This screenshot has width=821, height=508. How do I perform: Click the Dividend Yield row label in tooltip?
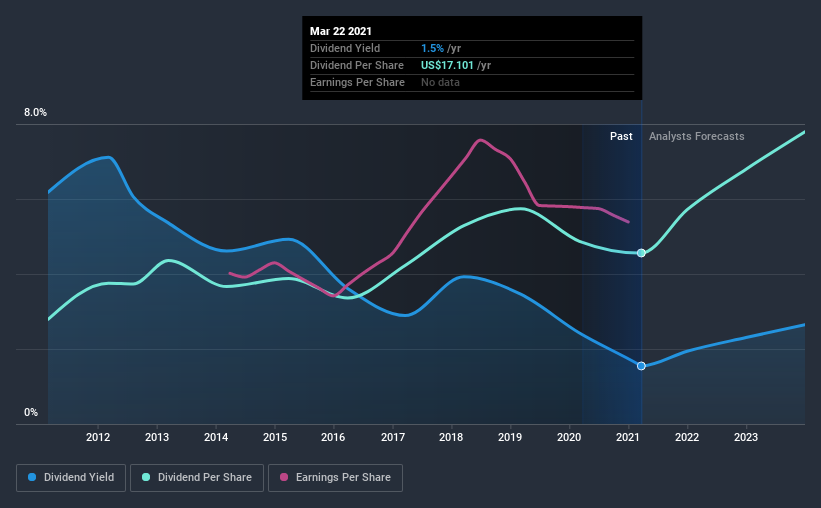tap(345, 48)
